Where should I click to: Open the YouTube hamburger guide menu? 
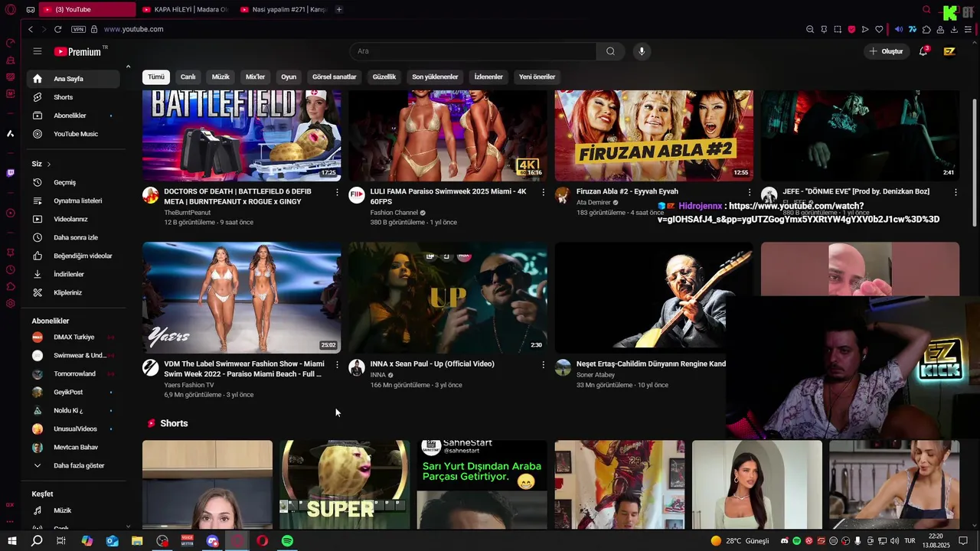click(38, 51)
